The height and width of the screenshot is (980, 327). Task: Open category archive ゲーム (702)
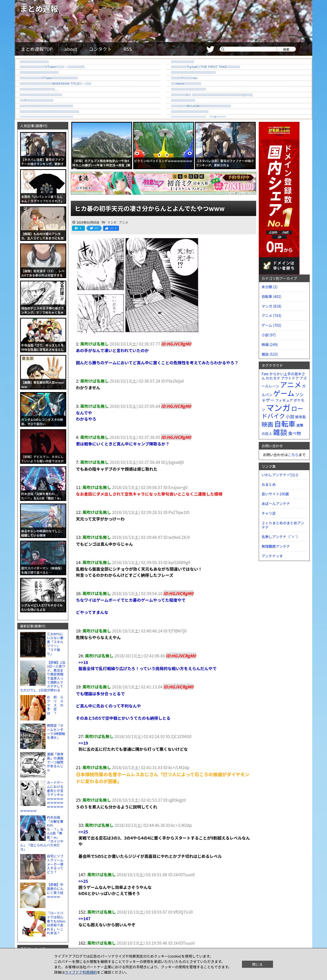pyautogui.click(x=271, y=325)
